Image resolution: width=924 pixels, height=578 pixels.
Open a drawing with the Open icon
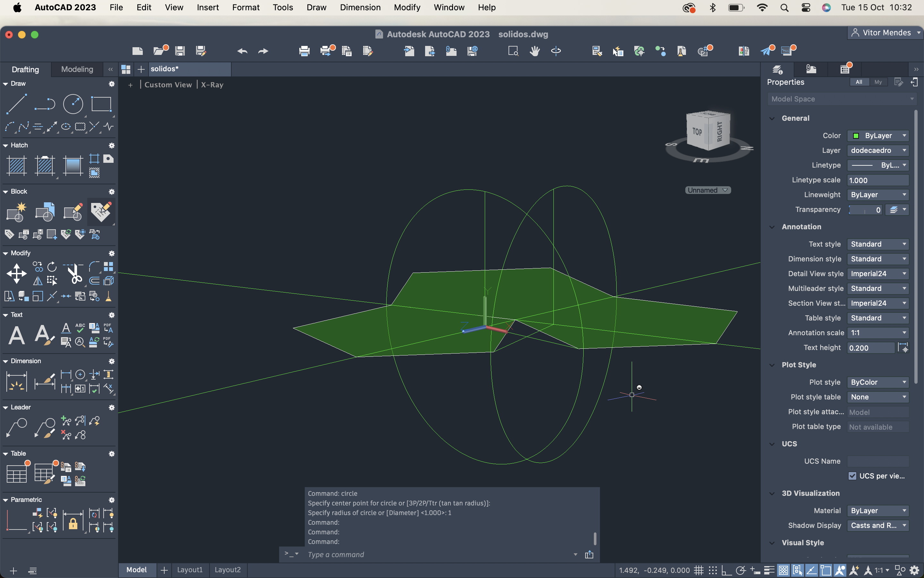tap(159, 51)
